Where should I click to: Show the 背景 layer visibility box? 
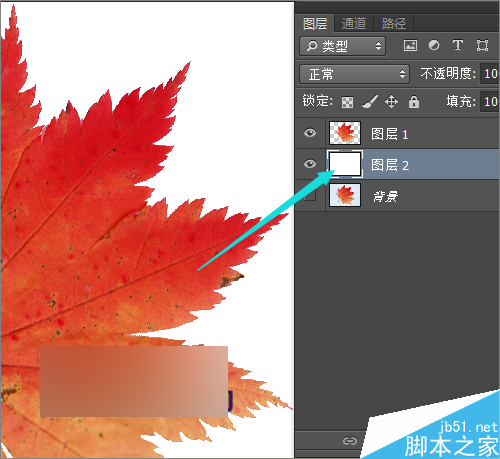(x=310, y=195)
